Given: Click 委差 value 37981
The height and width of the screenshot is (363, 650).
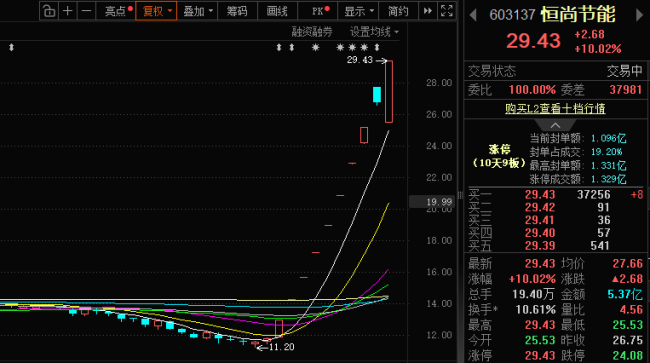Looking at the screenshot, I should point(626,90).
